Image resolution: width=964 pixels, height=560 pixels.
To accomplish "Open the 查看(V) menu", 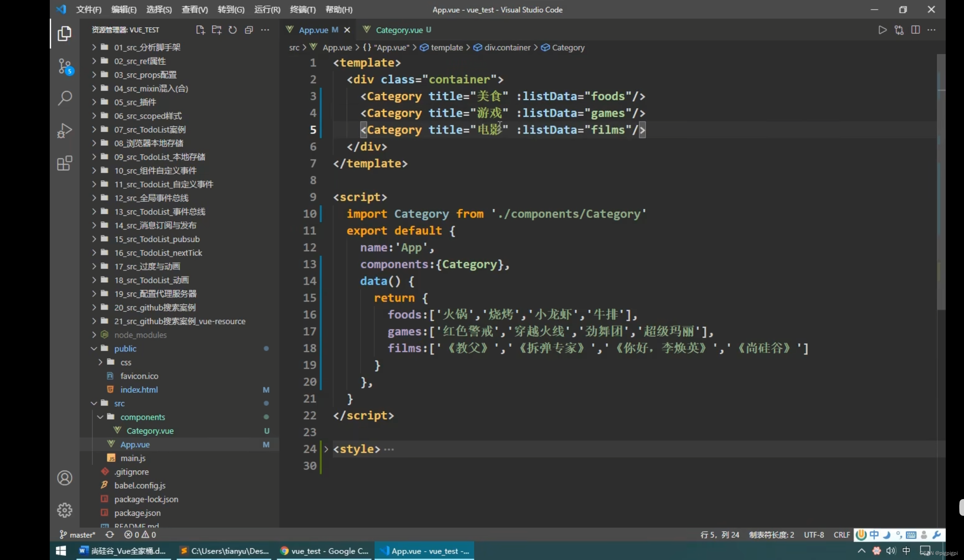I will click(x=194, y=9).
